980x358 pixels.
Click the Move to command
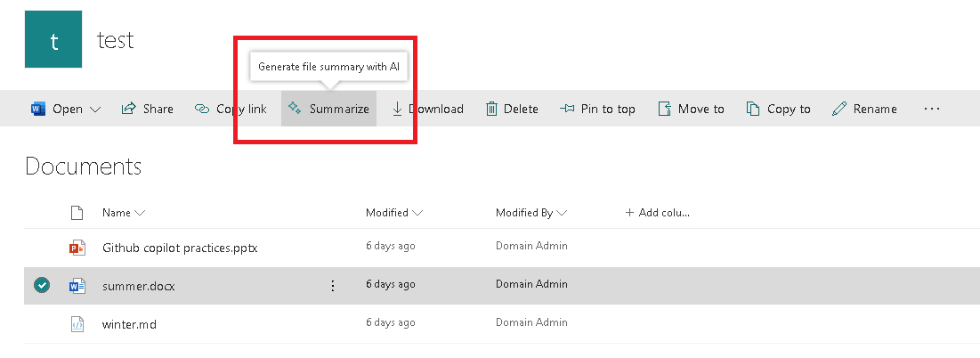(x=691, y=109)
